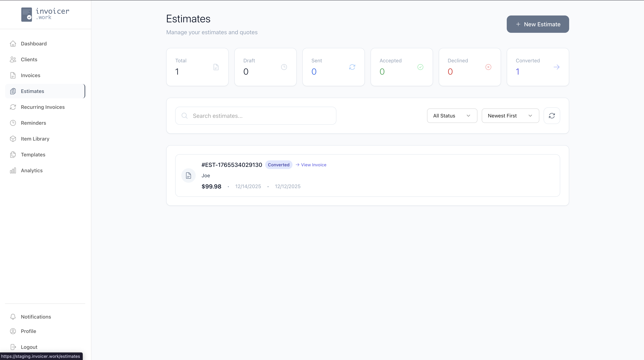644x360 pixels.
Task: Click the invoicer.work logo
Action: [x=45, y=15]
